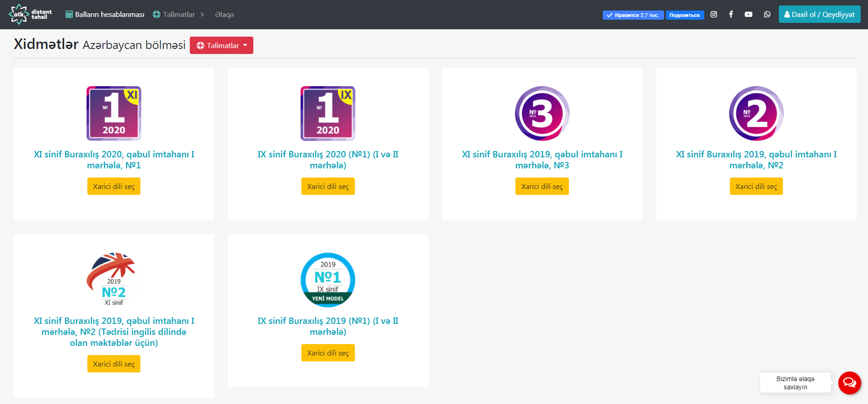The image size is (868, 404).
Task: Click the Facebook Поделиться share button
Action: [685, 15]
